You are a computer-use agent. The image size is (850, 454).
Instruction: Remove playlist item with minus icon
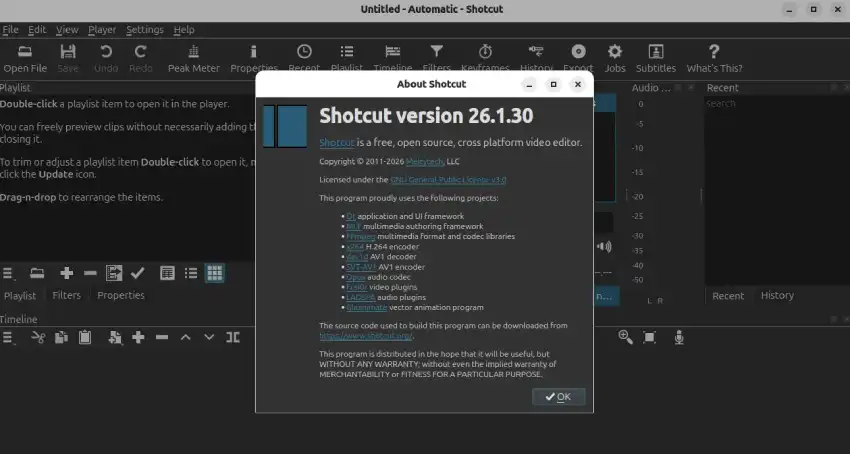click(90, 273)
